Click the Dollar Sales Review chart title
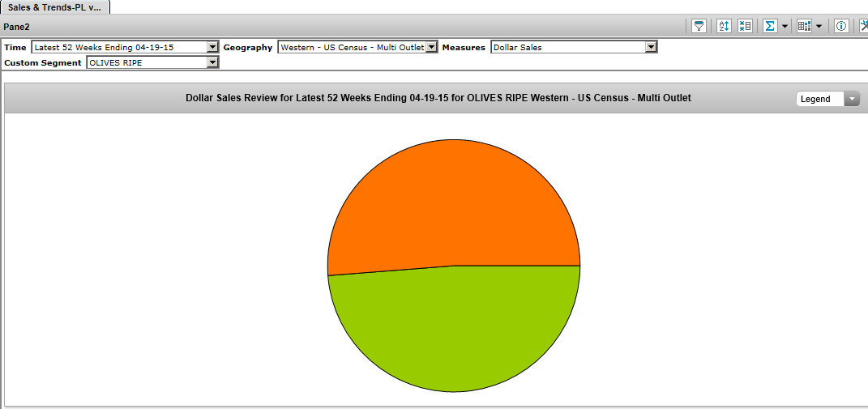The height and width of the screenshot is (409, 868). point(438,98)
